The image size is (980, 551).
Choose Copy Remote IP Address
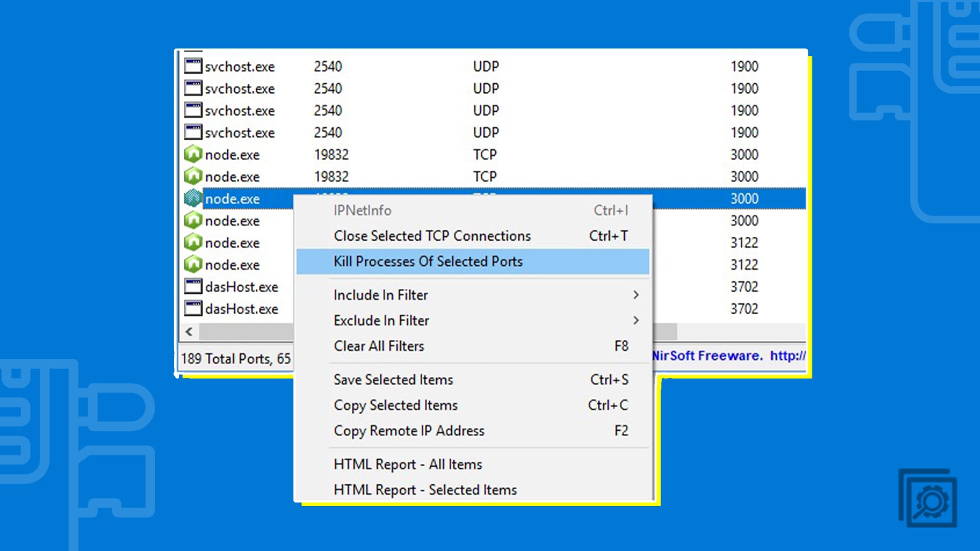click(409, 431)
